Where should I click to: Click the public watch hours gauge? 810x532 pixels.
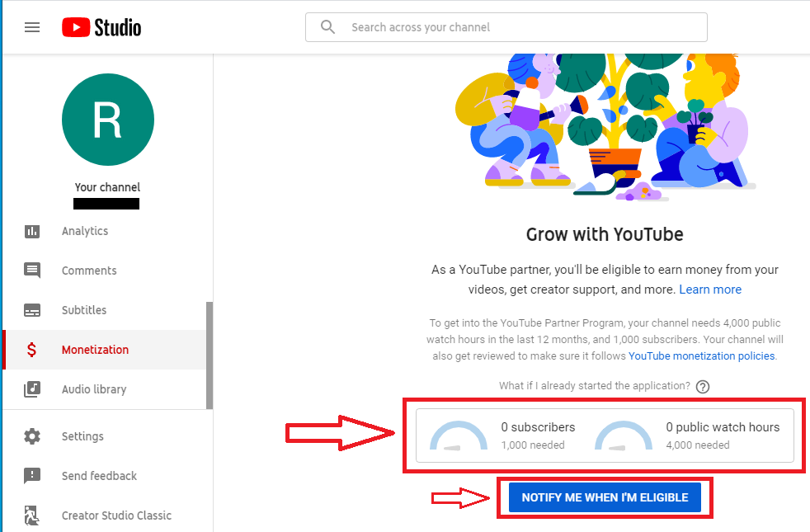point(624,435)
